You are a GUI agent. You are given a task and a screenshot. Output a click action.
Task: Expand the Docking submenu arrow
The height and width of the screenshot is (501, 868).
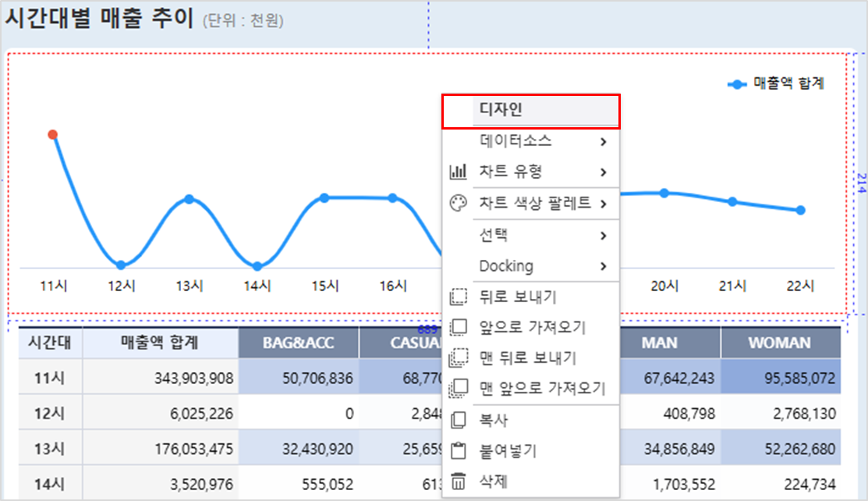point(604,266)
